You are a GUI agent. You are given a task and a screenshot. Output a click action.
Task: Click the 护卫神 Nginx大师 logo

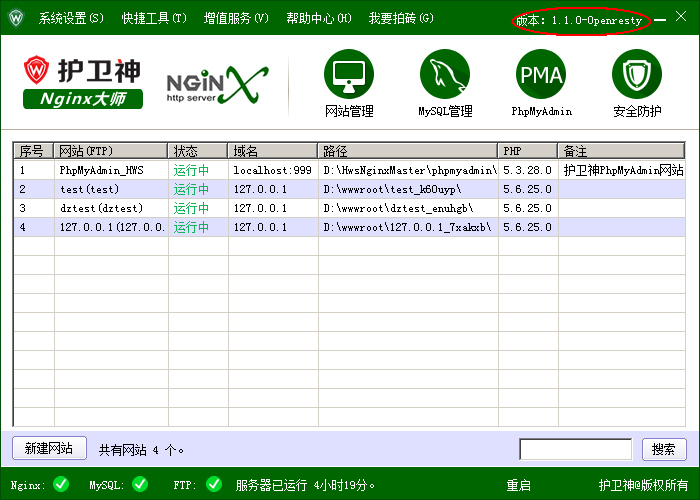pyautogui.click(x=83, y=82)
